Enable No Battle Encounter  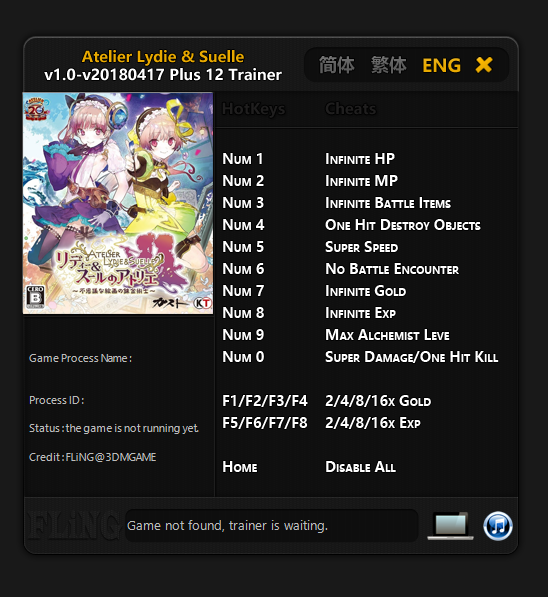[392, 269]
